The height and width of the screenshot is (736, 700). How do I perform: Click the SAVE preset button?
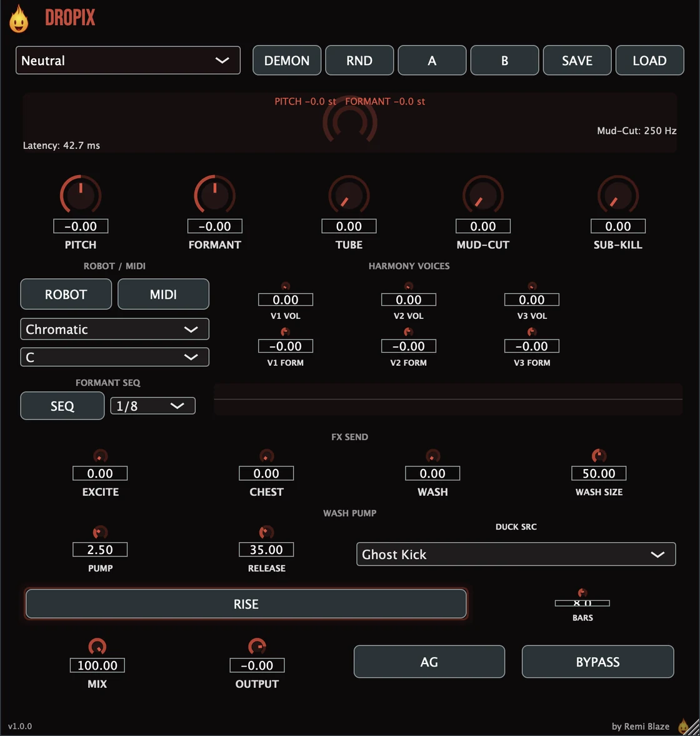click(x=577, y=61)
